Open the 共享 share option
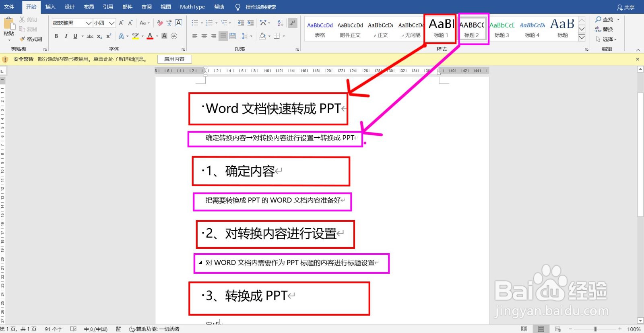This screenshot has height=333, width=644. (625, 7)
